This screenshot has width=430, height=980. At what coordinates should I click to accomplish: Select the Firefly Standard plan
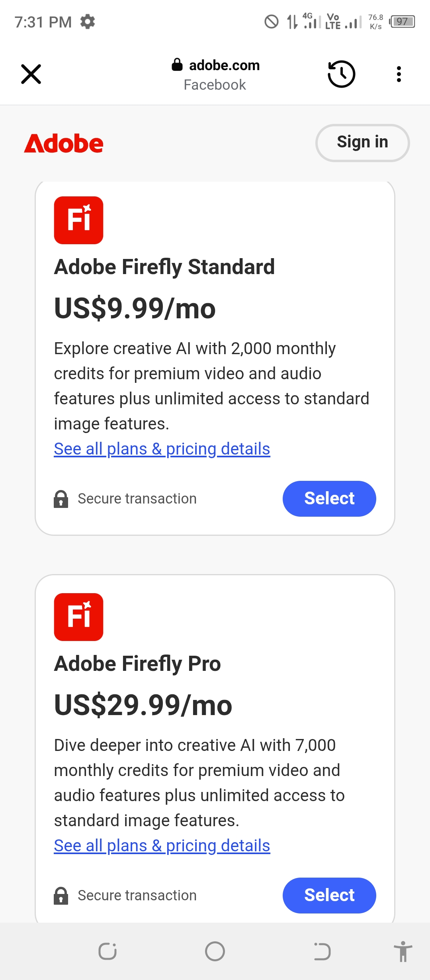[329, 498]
